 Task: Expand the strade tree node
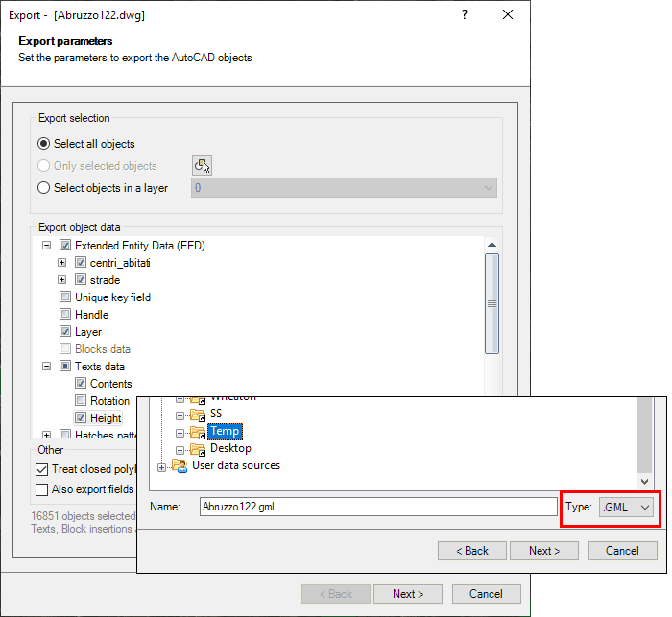(62, 280)
